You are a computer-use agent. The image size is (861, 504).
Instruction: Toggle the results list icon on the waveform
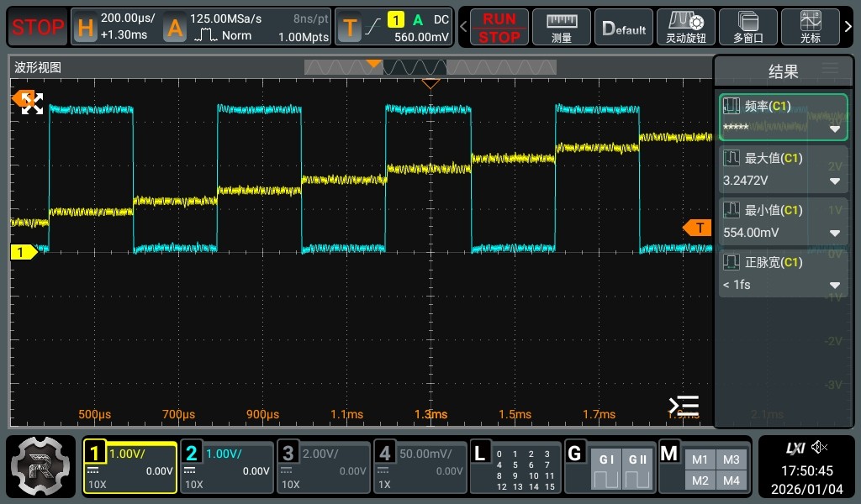pyautogui.click(x=684, y=406)
